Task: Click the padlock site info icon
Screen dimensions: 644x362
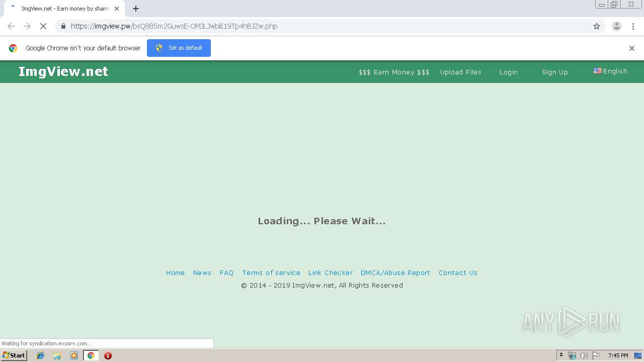Action: coord(63,26)
